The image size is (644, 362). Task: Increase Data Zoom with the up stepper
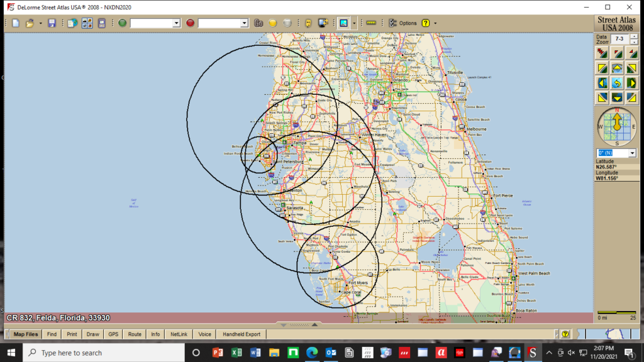coord(634,37)
